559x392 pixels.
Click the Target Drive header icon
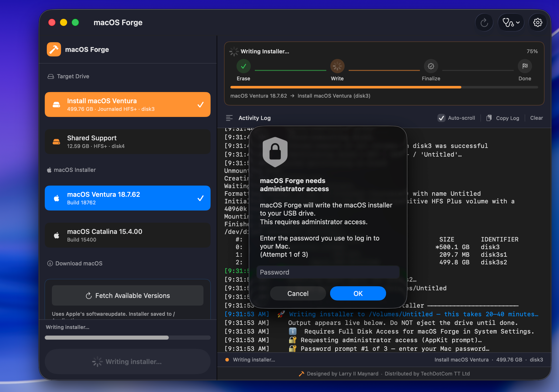pyautogui.click(x=51, y=76)
